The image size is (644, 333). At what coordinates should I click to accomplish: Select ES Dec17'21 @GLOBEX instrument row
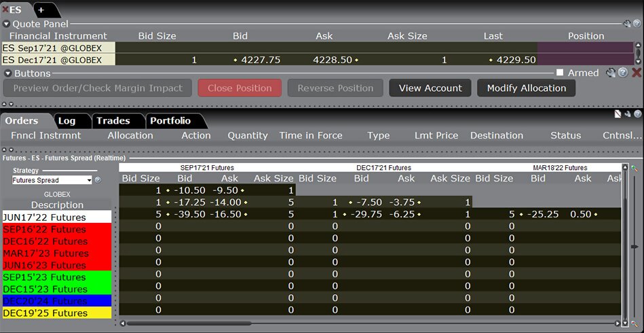click(x=58, y=60)
